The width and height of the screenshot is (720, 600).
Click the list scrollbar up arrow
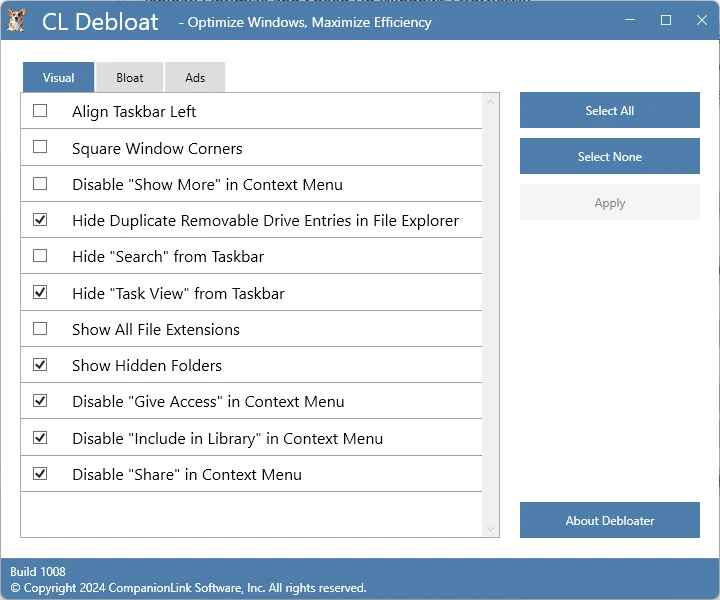(490, 102)
